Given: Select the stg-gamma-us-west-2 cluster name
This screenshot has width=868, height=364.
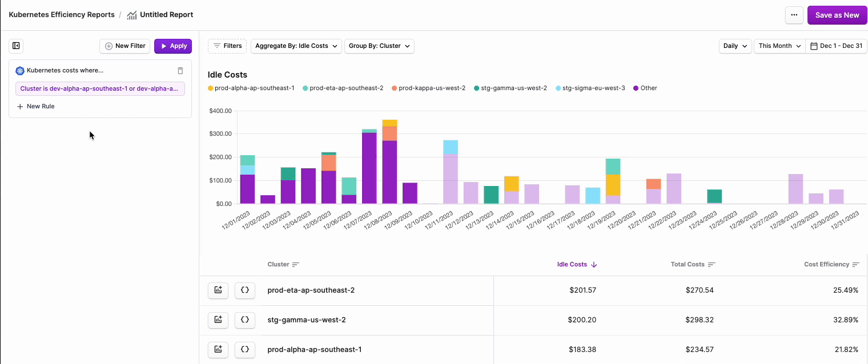Looking at the screenshot, I should tap(307, 319).
